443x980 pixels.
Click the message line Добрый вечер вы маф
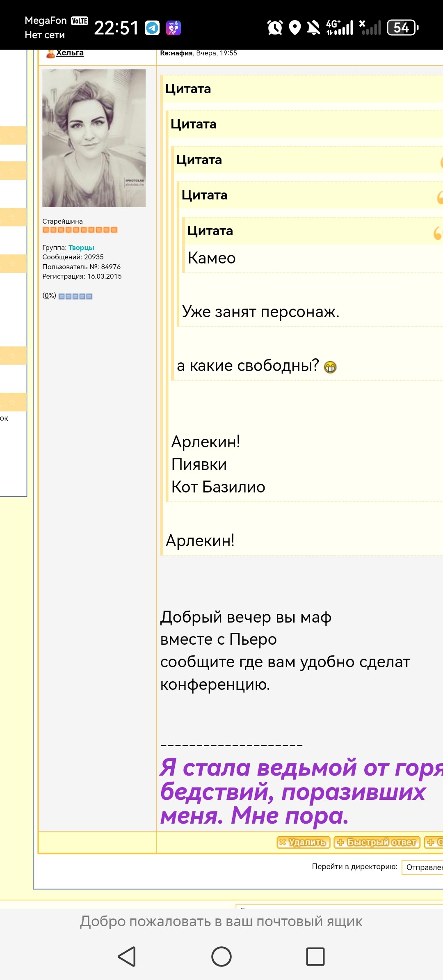[246, 617]
